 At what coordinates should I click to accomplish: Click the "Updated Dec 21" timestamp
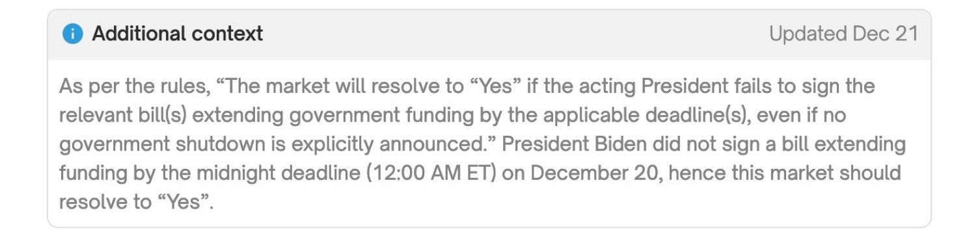coord(843,34)
